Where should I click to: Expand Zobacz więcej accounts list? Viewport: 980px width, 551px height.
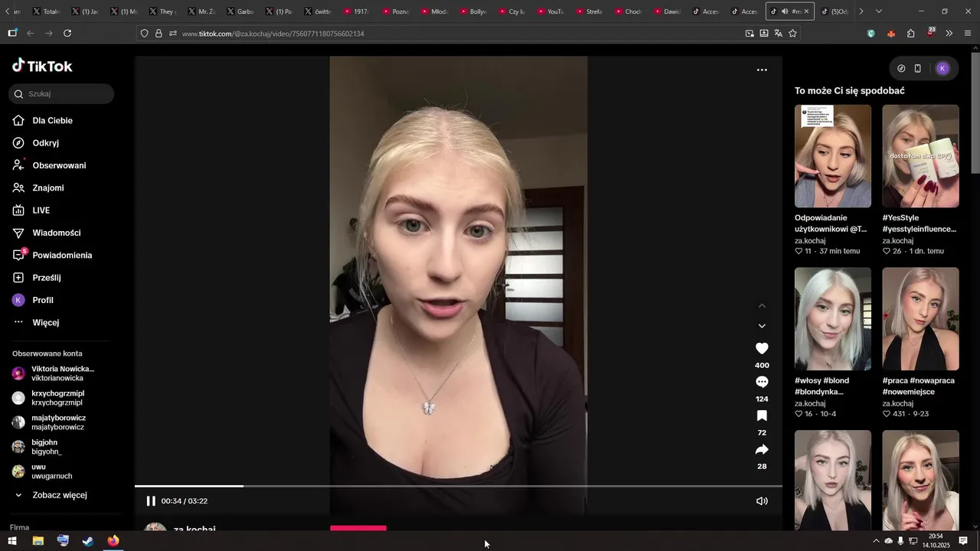59,495
